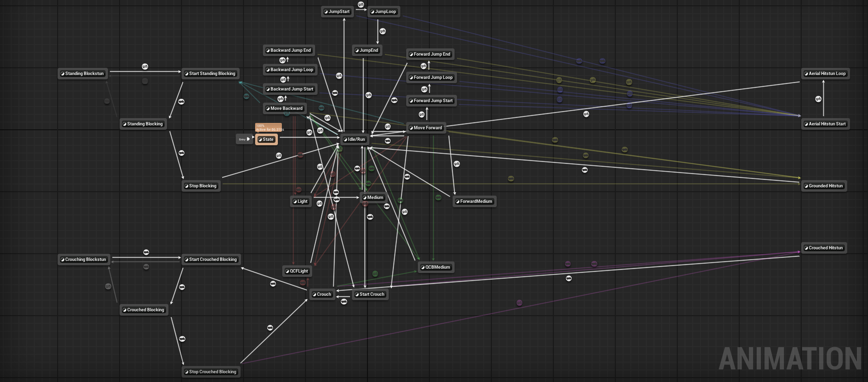868x382 pixels.
Task: Click transition icon between JumpStart and JumpLoop
Action: coord(361,5)
